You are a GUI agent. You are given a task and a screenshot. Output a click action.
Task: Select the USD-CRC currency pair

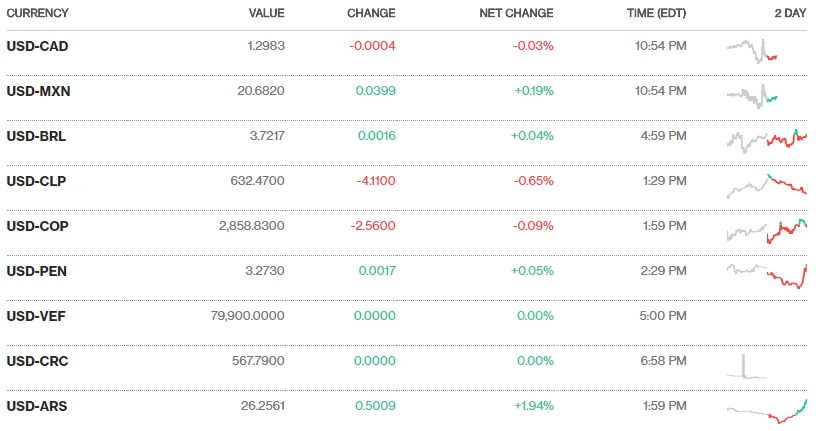[37, 361]
